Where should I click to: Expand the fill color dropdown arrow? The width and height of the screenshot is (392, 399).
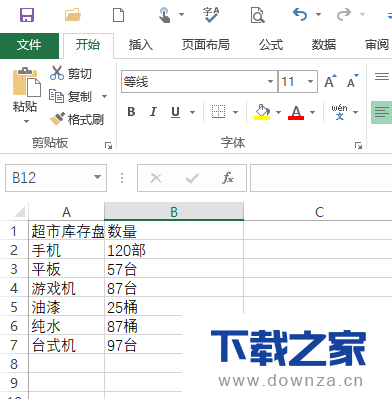[278, 112]
